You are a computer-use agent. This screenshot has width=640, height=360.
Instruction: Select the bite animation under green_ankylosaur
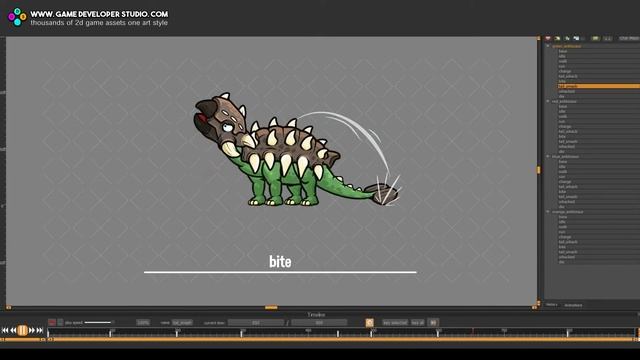[x=562, y=81]
